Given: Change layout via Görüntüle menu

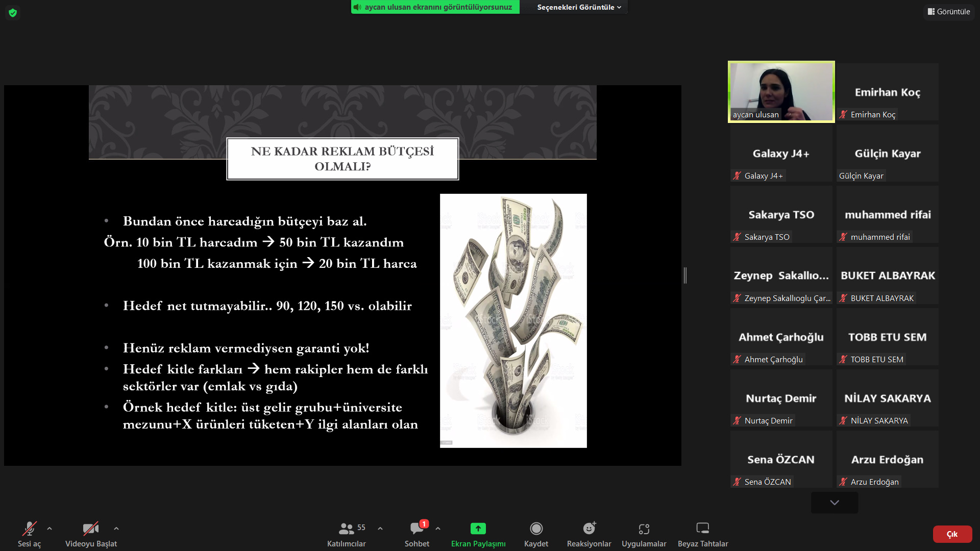Looking at the screenshot, I should (x=949, y=11).
